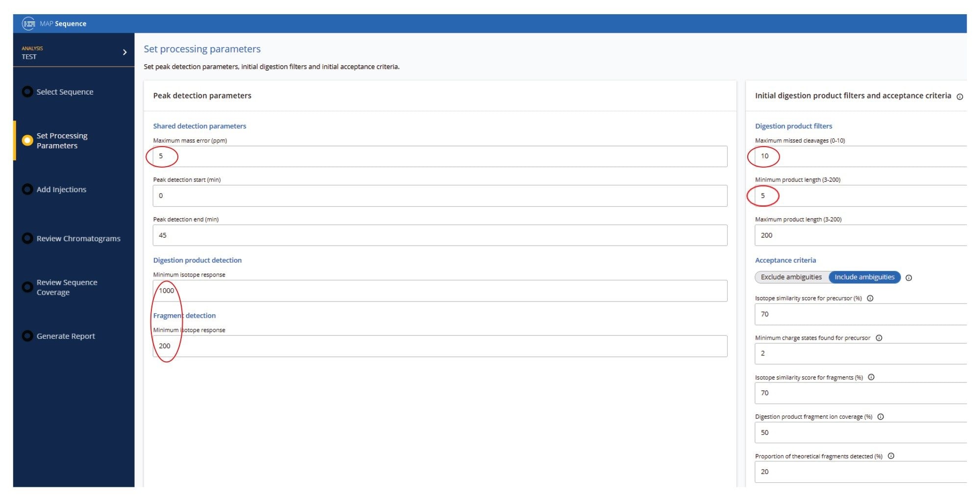
Task: View info for Proportion of theoretical fragments detected
Action: (x=891, y=456)
